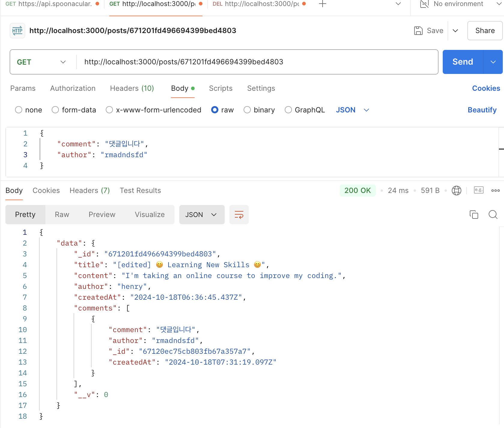The width and height of the screenshot is (504, 428).
Task: Open the Settings tab
Action: pyautogui.click(x=261, y=88)
